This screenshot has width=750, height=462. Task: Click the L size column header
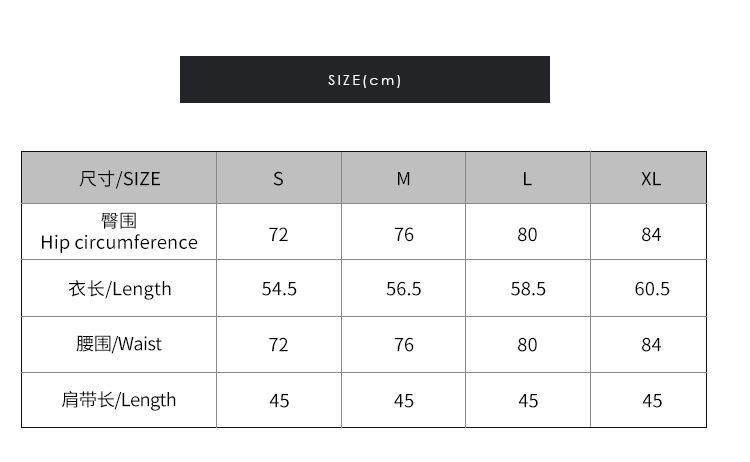[x=527, y=179]
